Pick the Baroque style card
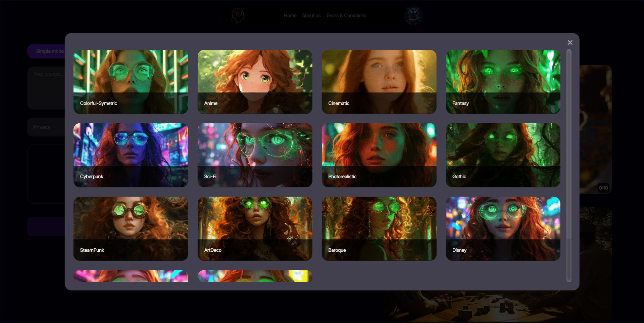 (x=379, y=229)
